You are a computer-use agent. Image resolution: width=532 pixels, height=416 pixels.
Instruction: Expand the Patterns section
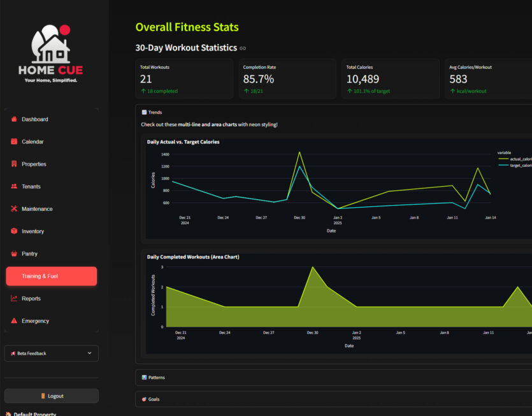pos(156,377)
